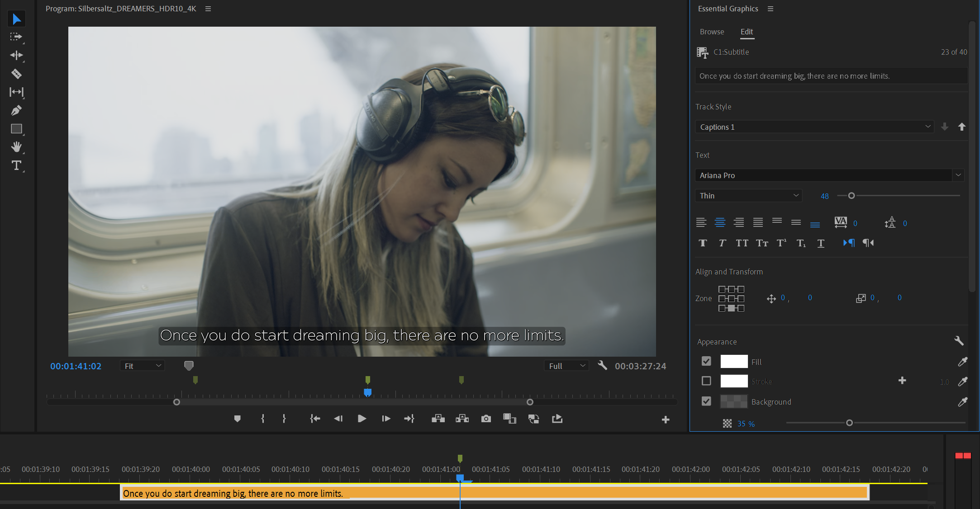Select the Hand tool

pyautogui.click(x=16, y=147)
